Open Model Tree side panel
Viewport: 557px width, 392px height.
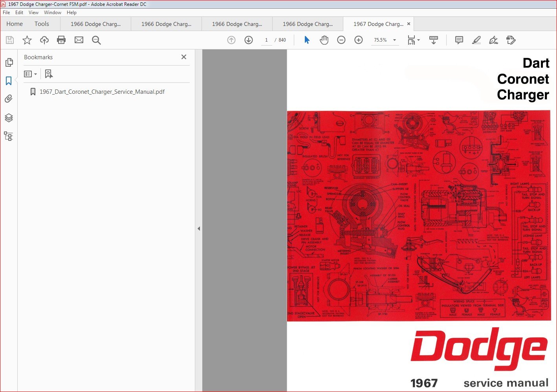9,136
